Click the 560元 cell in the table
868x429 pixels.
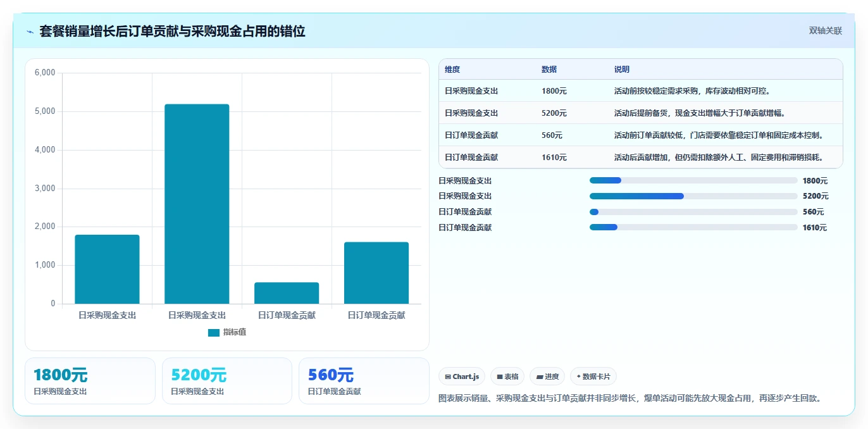(552, 135)
